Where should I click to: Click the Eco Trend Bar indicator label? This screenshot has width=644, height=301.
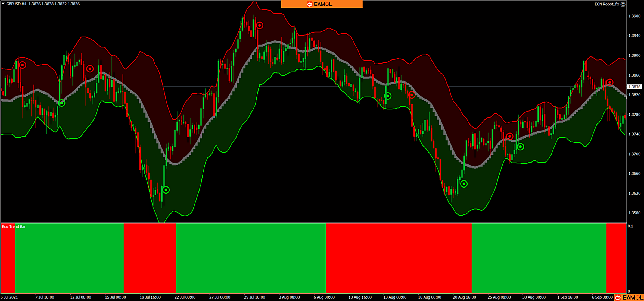click(x=14, y=227)
